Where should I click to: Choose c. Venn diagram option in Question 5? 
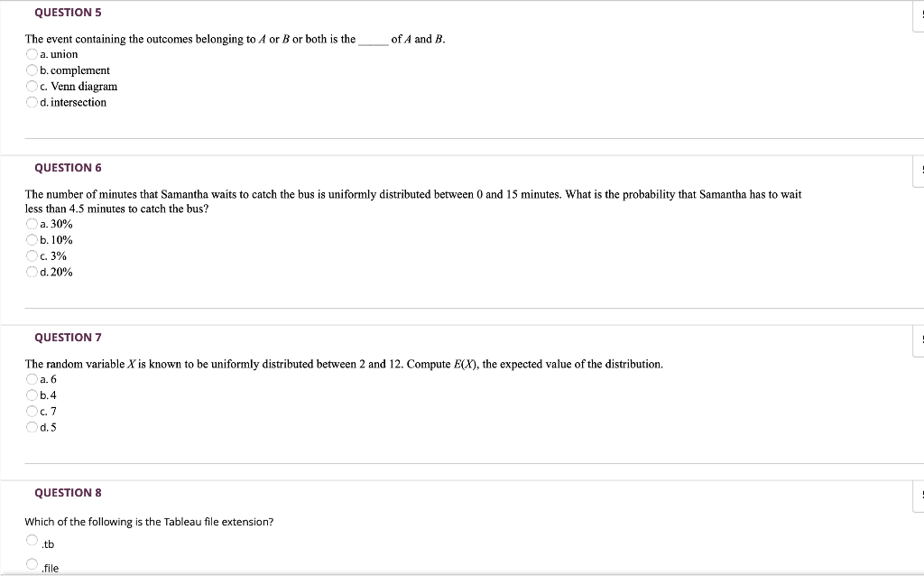coord(31,87)
